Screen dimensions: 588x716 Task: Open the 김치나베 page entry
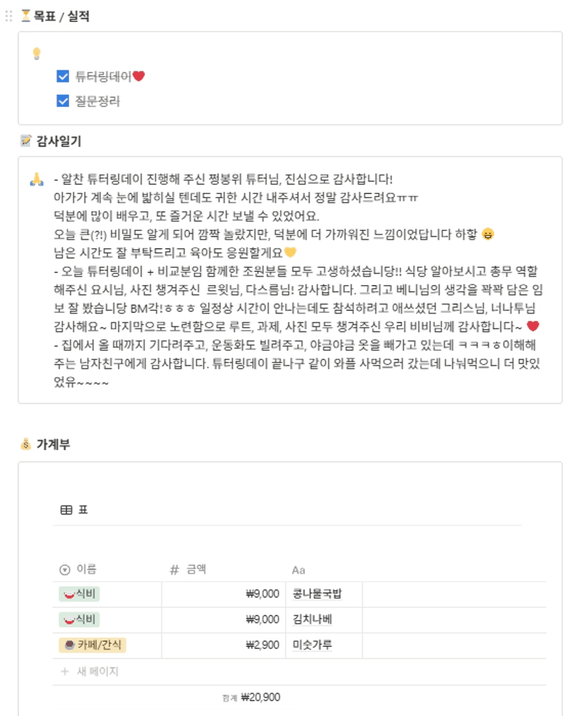pos(312,620)
